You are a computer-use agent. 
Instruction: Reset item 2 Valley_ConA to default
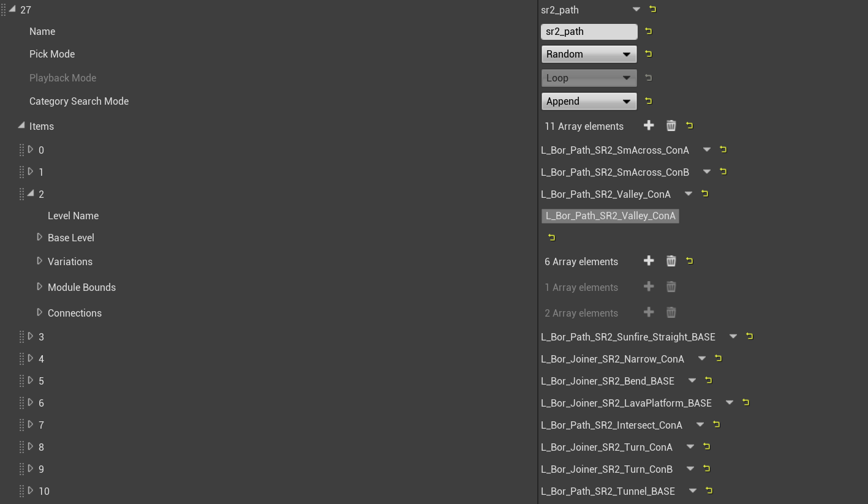[705, 194]
